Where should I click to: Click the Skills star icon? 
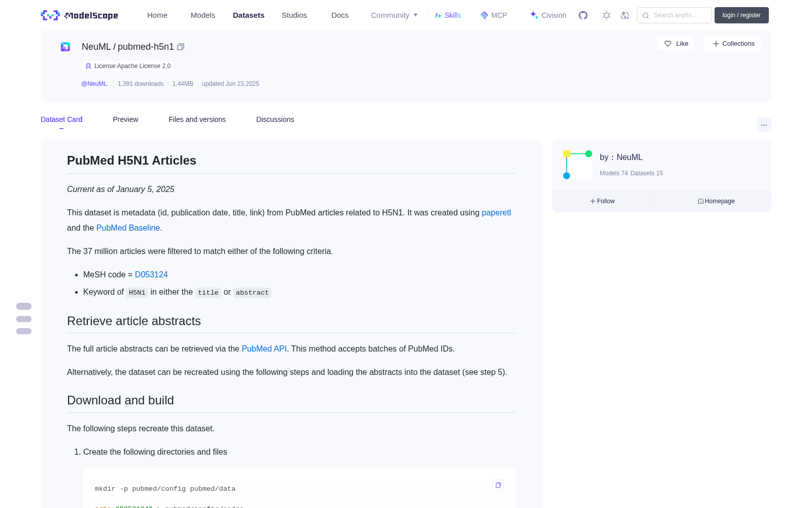(438, 15)
